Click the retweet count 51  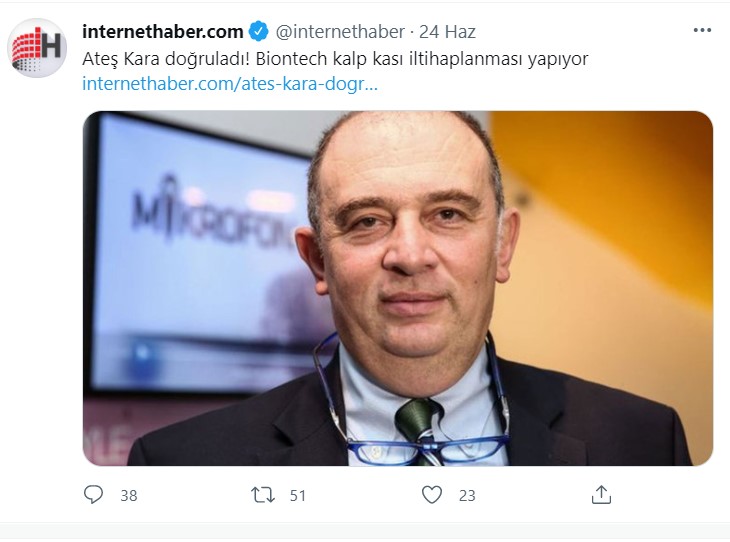(x=297, y=495)
